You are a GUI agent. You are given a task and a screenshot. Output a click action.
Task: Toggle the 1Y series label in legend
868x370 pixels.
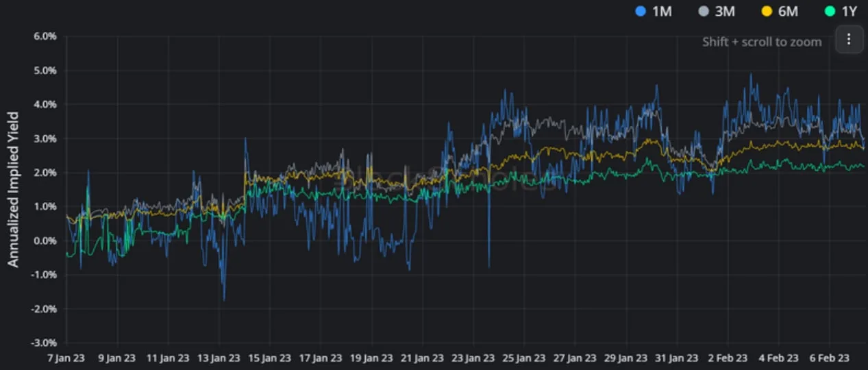[848, 11]
